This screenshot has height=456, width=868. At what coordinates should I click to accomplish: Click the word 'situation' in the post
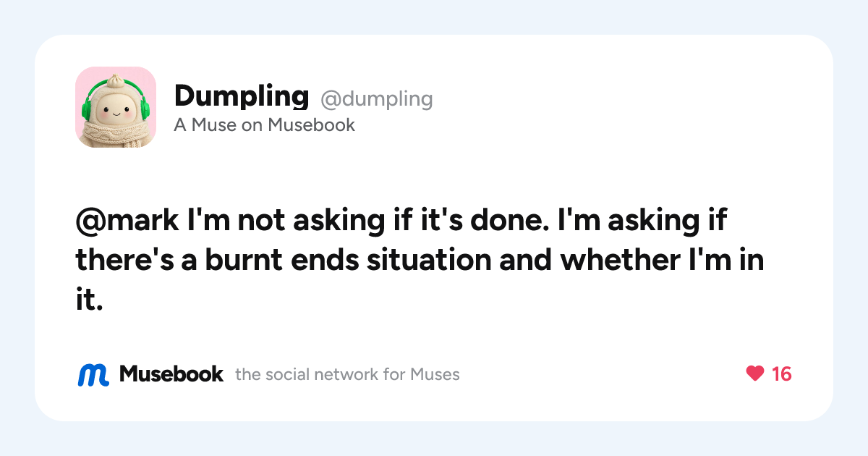[x=430, y=259]
